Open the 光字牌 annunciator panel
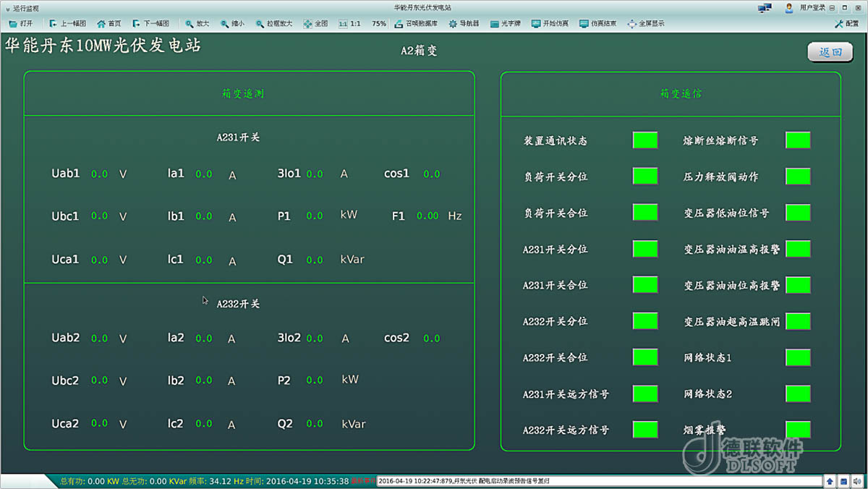Screen dimensions: 868x489 point(505,24)
